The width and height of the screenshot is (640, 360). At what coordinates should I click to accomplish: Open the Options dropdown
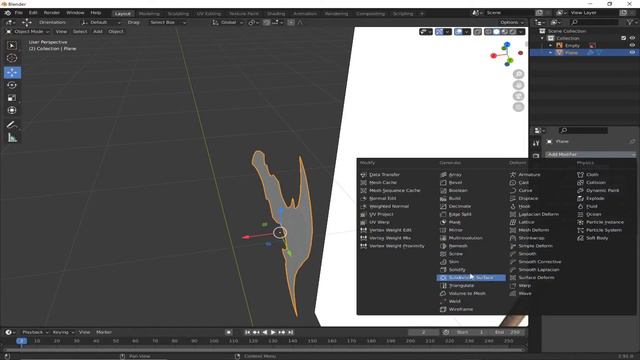coord(512,22)
